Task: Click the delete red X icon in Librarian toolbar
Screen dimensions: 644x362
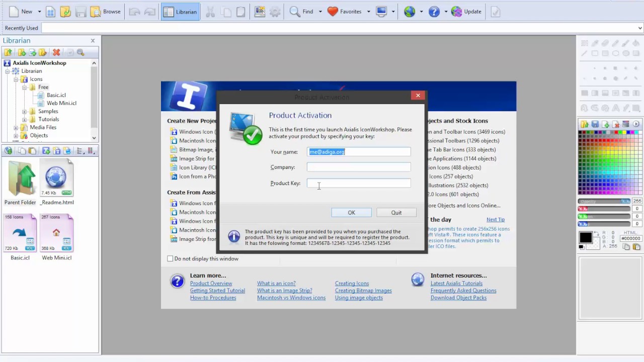Action: coord(56,52)
